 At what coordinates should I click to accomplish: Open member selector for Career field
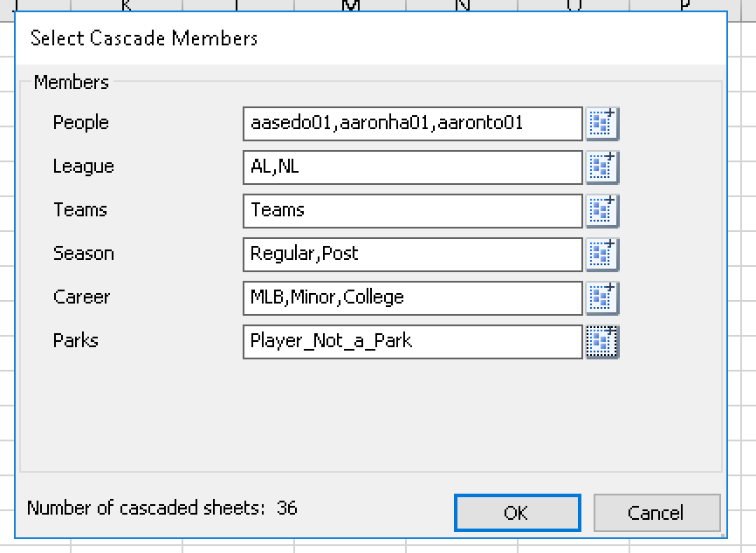(601, 298)
